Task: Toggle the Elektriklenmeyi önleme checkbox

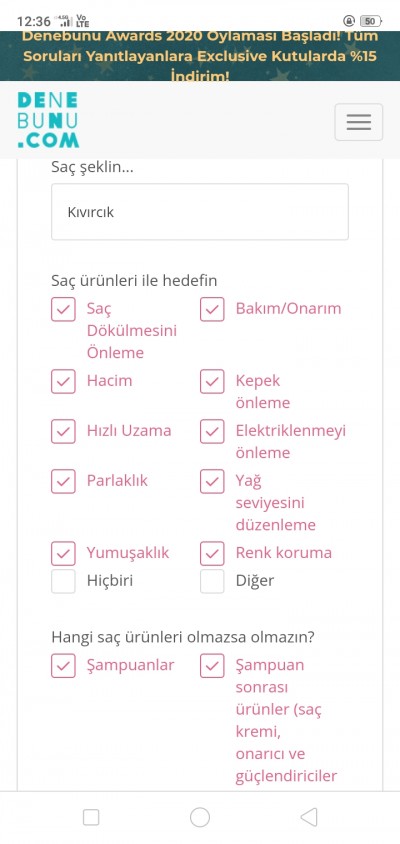Action: pyautogui.click(x=212, y=432)
